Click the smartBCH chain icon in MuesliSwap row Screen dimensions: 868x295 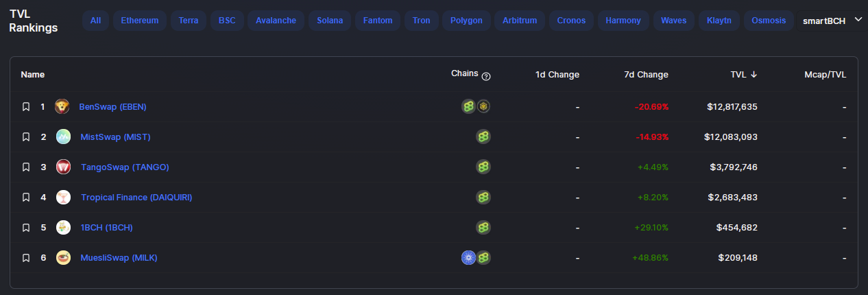pos(483,258)
